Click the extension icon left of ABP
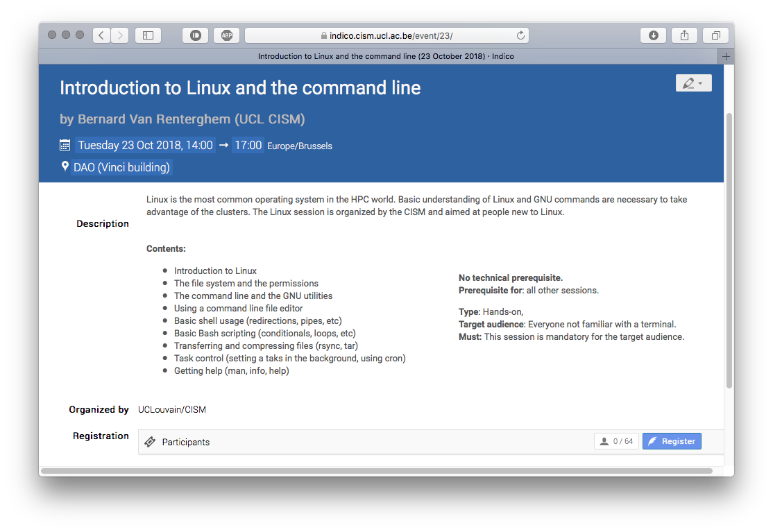 pyautogui.click(x=196, y=35)
